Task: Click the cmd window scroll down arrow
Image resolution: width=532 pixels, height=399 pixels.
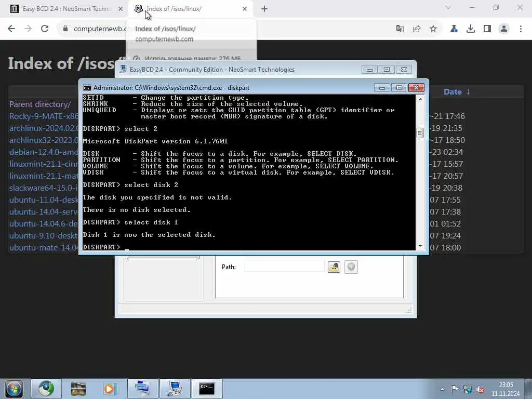Action: pyautogui.click(x=420, y=246)
